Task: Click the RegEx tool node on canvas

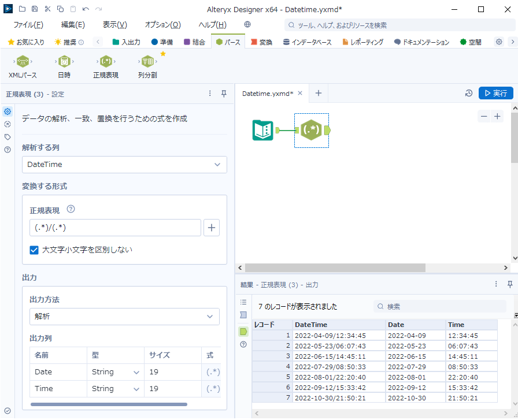Action: [x=312, y=130]
